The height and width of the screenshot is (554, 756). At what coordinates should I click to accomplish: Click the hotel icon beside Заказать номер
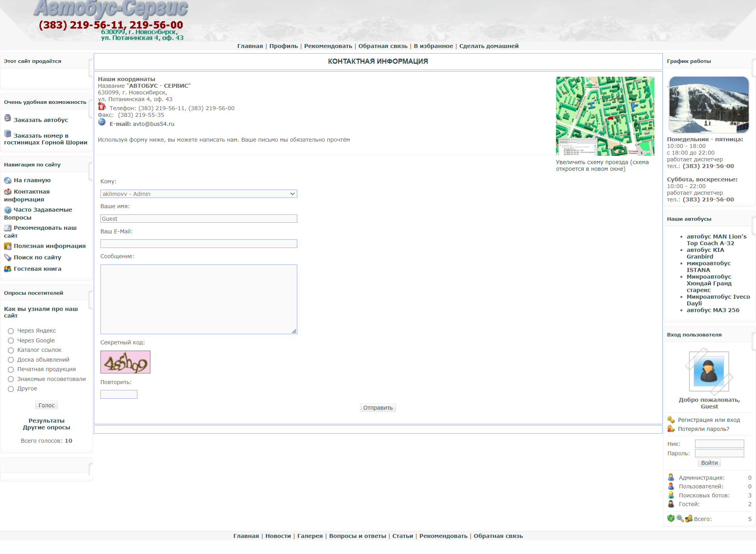pos(7,134)
